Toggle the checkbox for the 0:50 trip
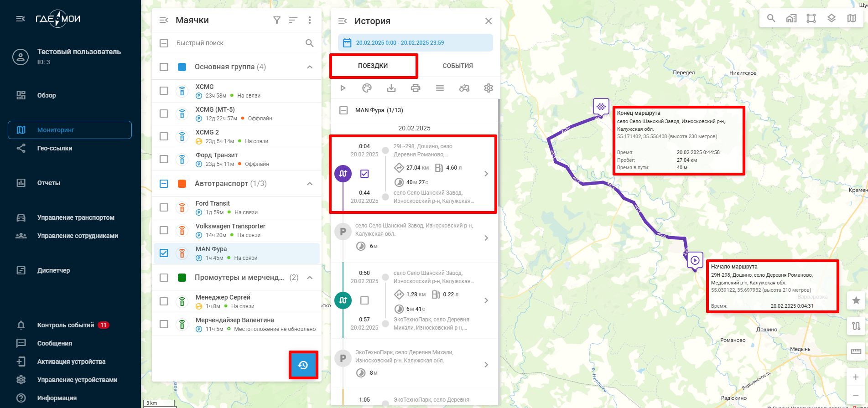The height and width of the screenshot is (408, 868). point(364,300)
